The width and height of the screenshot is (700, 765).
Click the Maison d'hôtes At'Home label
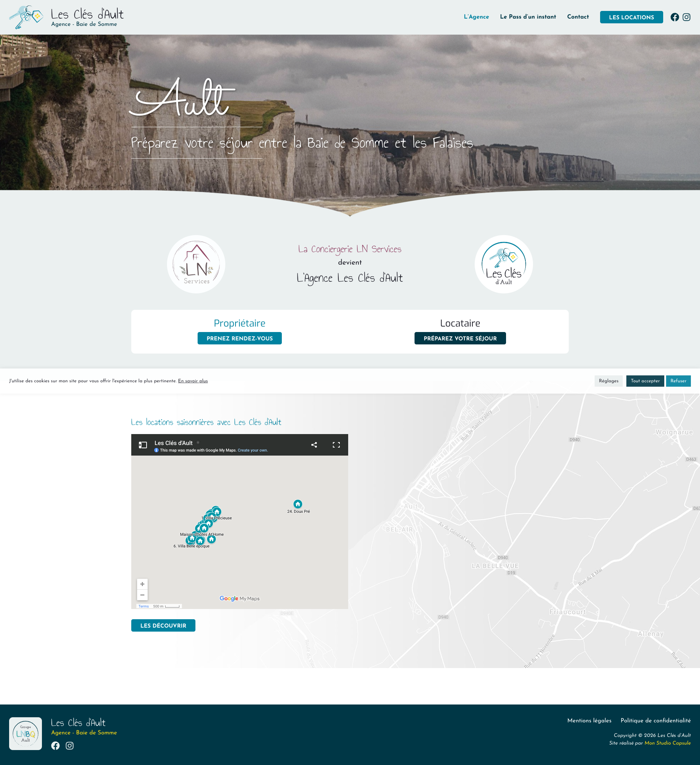(202, 534)
